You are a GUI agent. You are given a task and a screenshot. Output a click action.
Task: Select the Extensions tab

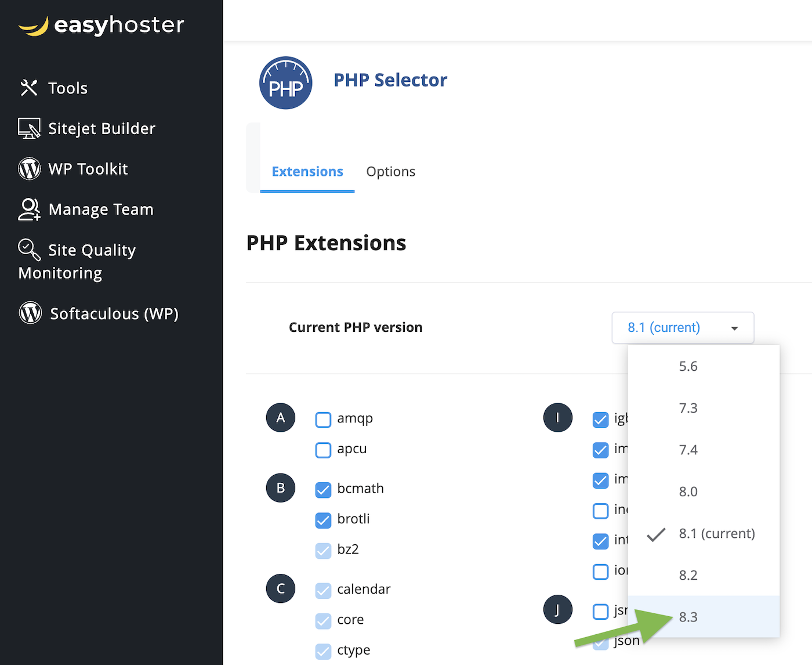click(307, 172)
